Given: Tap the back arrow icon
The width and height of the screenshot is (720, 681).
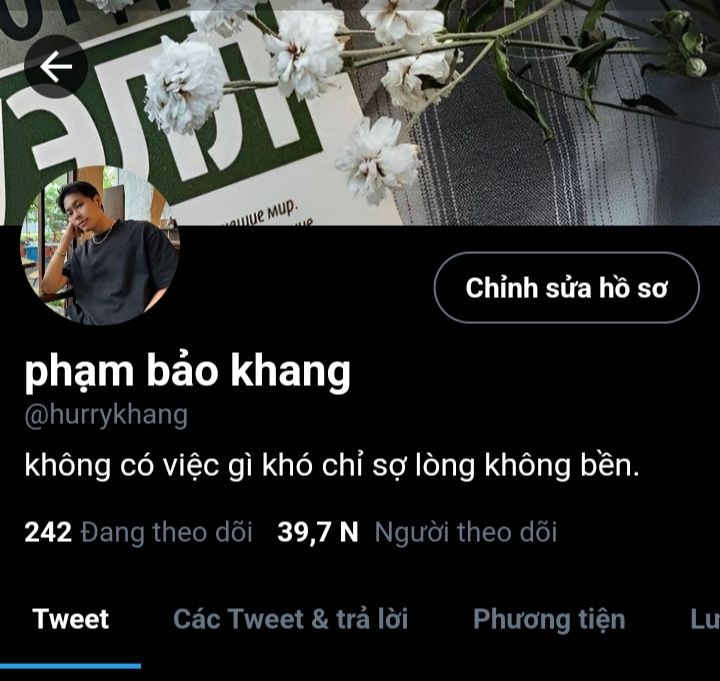Looking at the screenshot, I should [56, 66].
